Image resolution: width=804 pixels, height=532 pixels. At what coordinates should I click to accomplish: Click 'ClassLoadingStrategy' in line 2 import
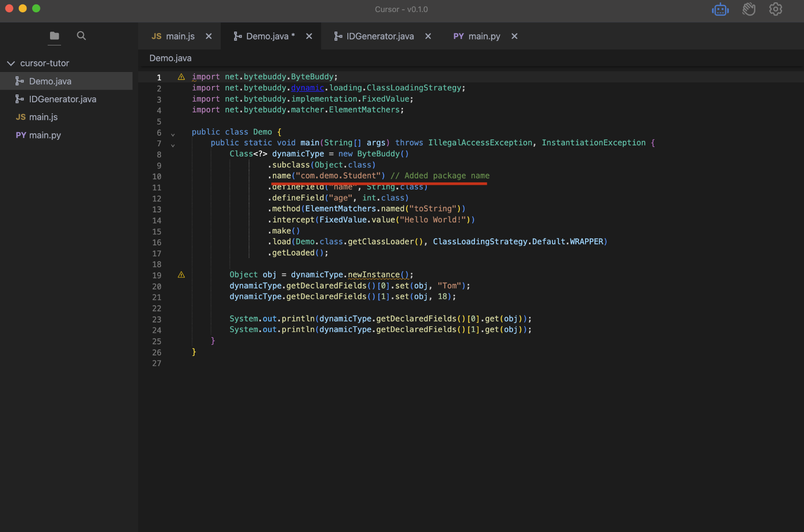click(414, 88)
